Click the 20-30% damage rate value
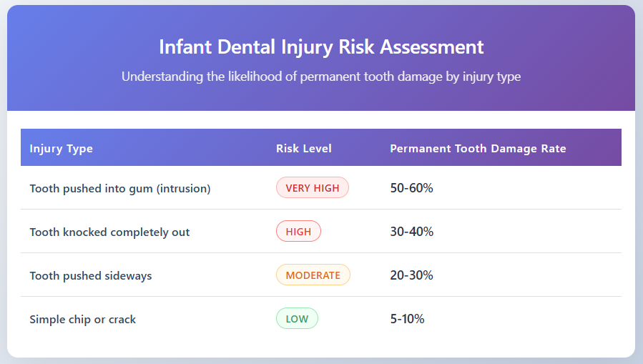 [412, 275]
